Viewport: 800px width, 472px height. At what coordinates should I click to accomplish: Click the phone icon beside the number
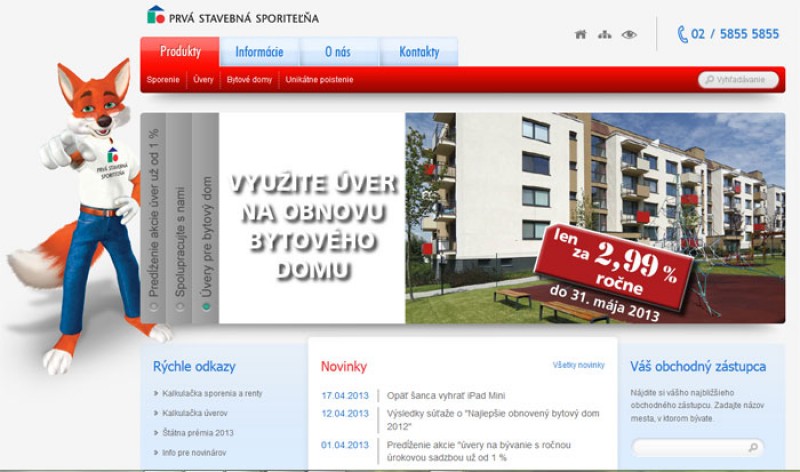pos(683,34)
